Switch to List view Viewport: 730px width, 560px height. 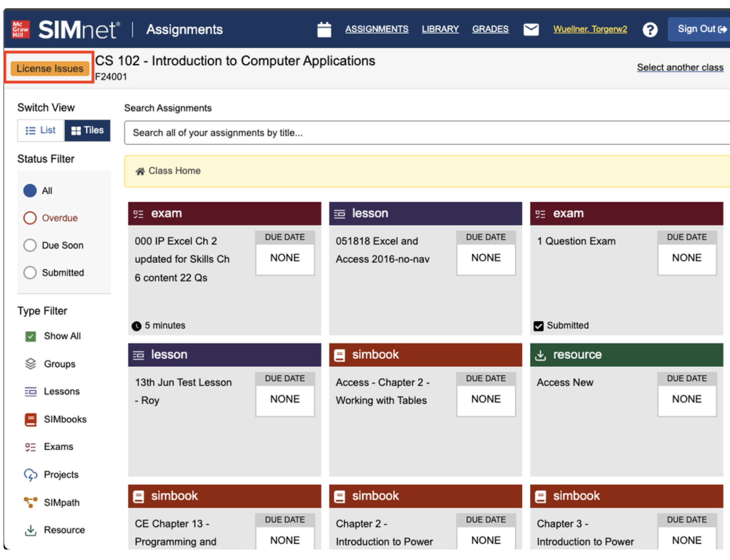pos(41,130)
